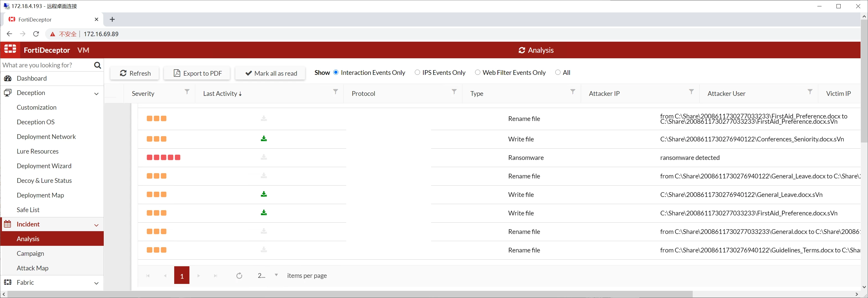This screenshot has height=298, width=868.
Task: Go back in the browser
Action: 9,34
